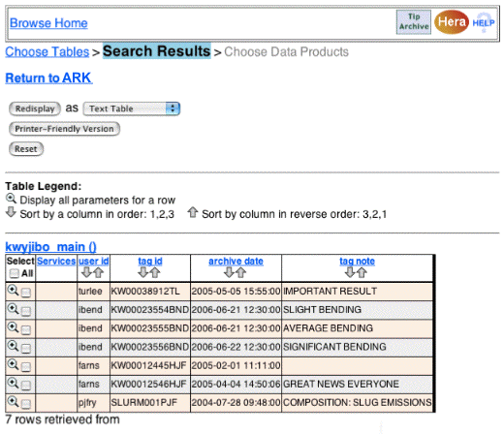Image resolution: width=504 pixels, height=434 pixels.
Task: Click the IMPORTANT RESULT tag note
Action: pyautogui.click(x=330, y=292)
